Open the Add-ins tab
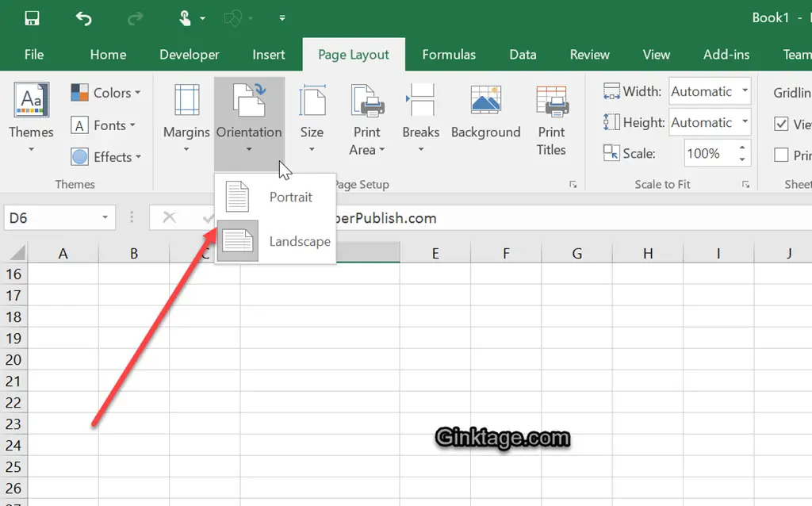Screen dimensions: 812x506 tap(726, 55)
